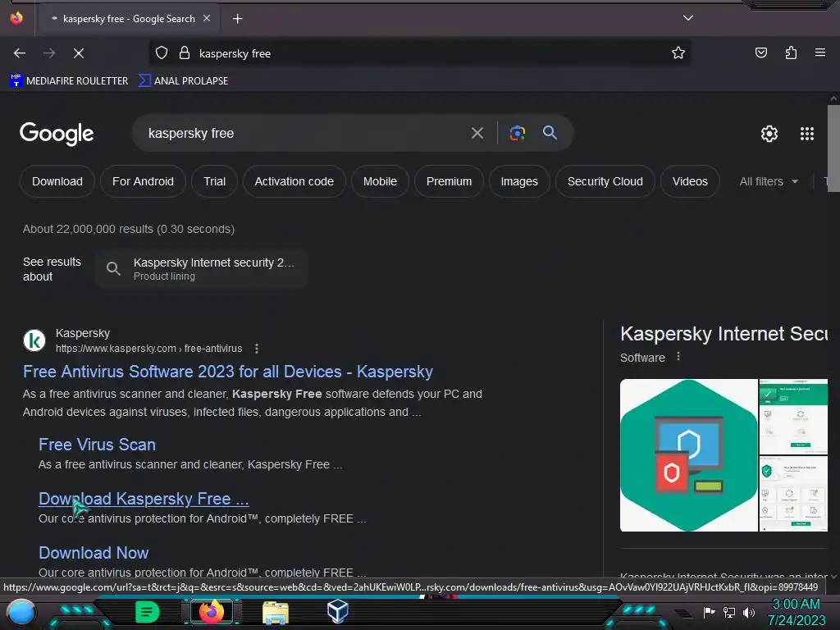The width and height of the screenshot is (840, 630).
Task: Open more options beside Software label
Action: (x=678, y=357)
